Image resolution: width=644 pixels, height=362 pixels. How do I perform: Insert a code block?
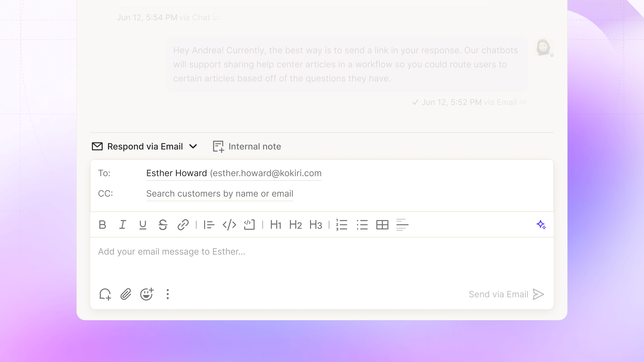(x=249, y=225)
